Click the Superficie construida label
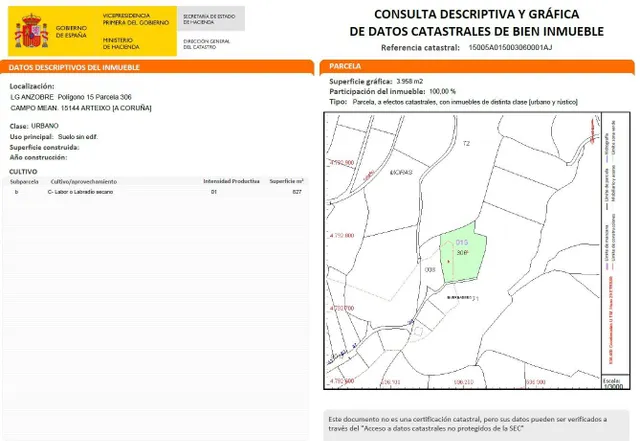640x441 pixels. pos(44,147)
